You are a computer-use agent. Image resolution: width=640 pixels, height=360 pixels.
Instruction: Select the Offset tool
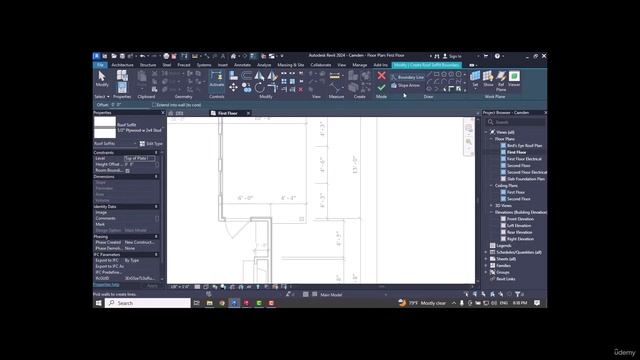coord(246,75)
